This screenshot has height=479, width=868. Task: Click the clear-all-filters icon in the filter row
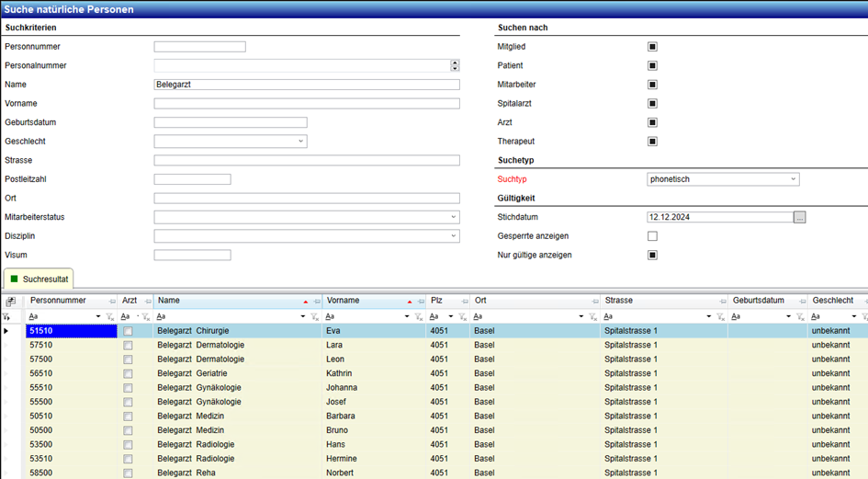(x=7, y=317)
